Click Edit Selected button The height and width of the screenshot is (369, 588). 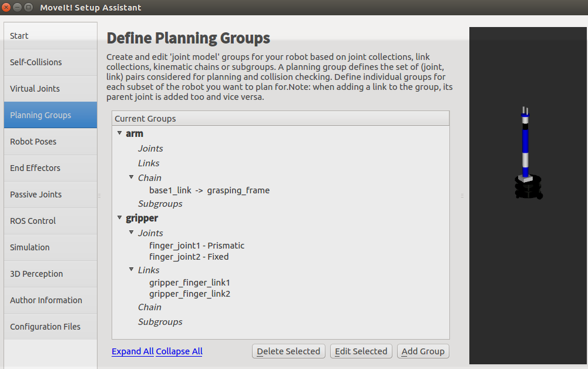tap(361, 351)
